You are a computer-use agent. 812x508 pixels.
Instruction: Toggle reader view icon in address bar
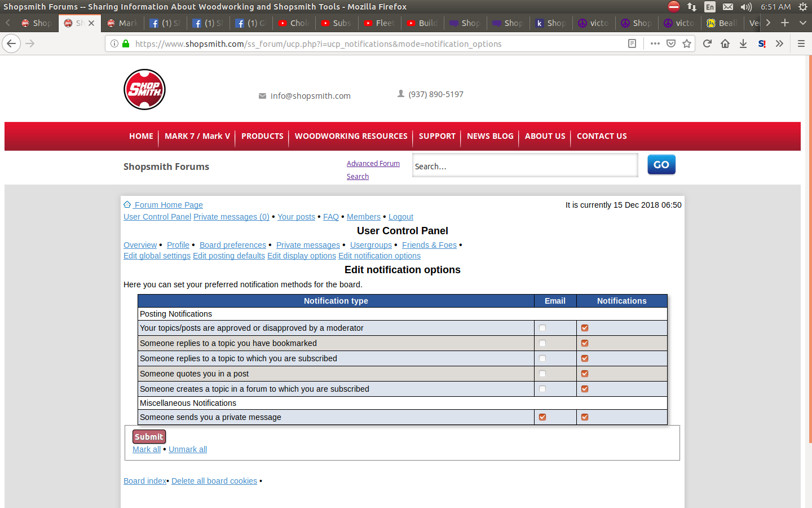click(632, 43)
